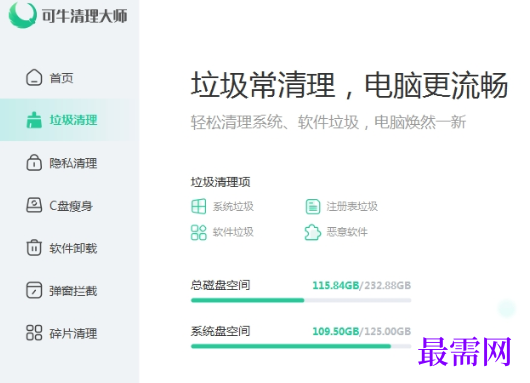
Task: Click the 垃圾清理项 heading
Action: (x=220, y=182)
